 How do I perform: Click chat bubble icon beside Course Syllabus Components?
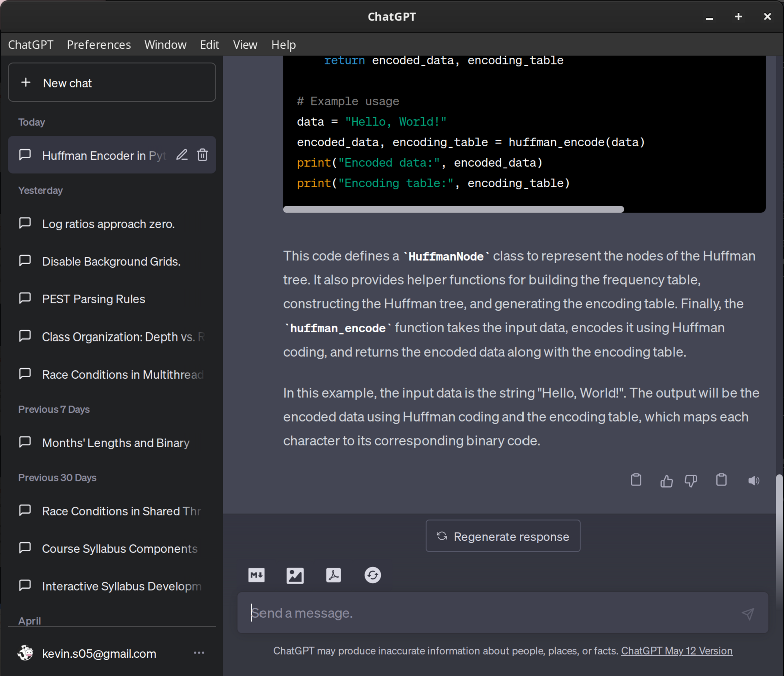[x=25, y=548]
